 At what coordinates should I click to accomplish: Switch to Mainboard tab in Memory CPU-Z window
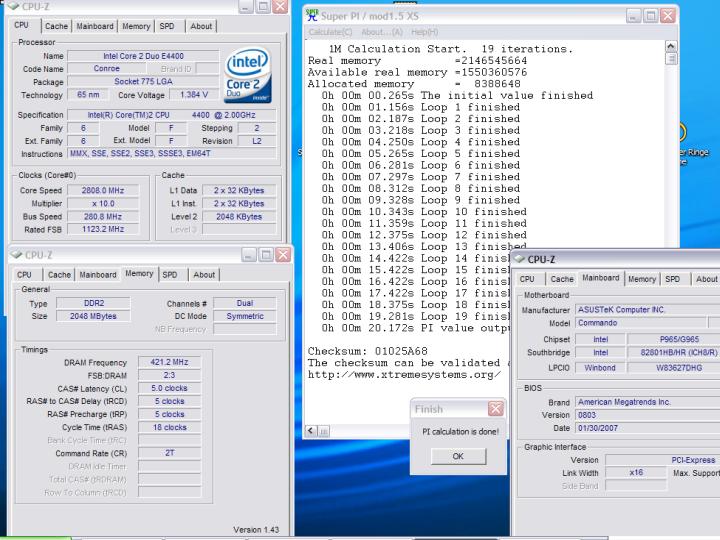tap(98, 275)
